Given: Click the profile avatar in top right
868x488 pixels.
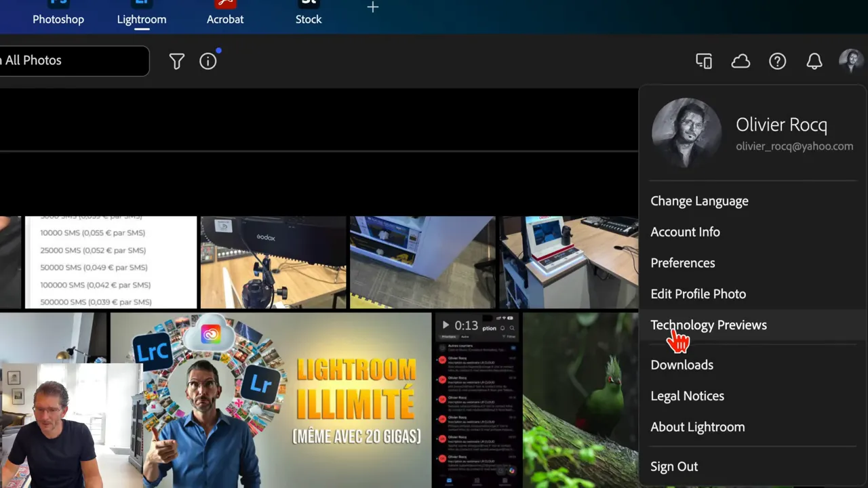Looking at the screenshot, I should tap(850, 61).
